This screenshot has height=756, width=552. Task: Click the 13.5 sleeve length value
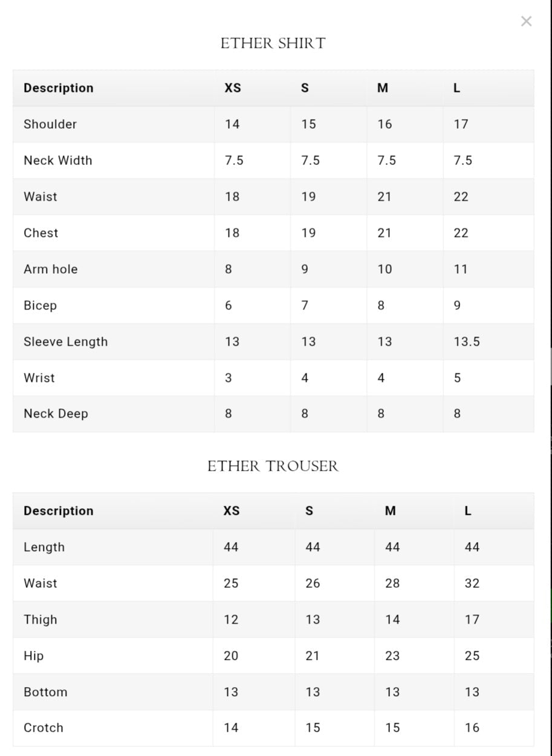(x=467, y=341)
